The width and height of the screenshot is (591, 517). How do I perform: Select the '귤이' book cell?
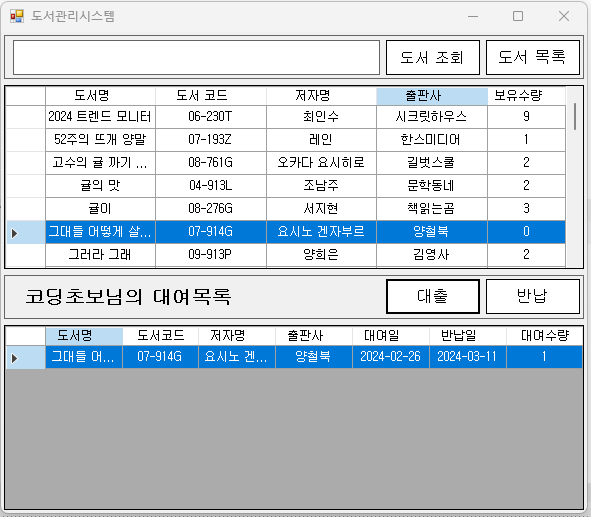(100, 209)
